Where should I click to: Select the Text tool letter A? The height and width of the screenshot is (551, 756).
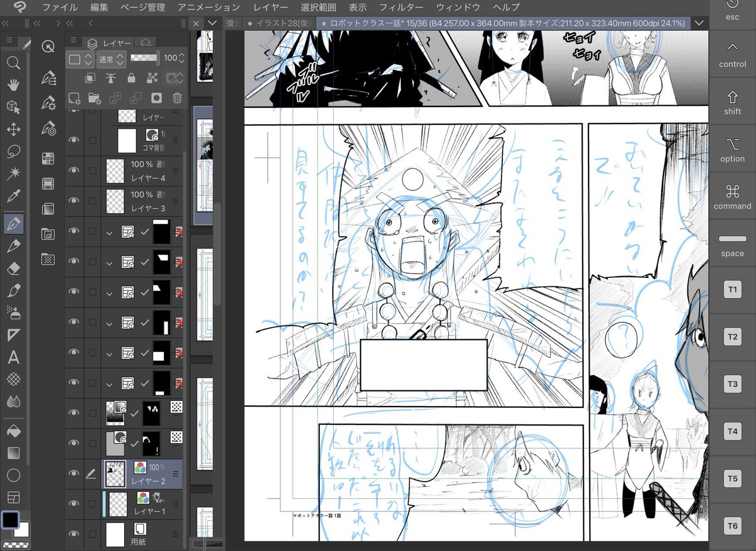click(13, 357)
